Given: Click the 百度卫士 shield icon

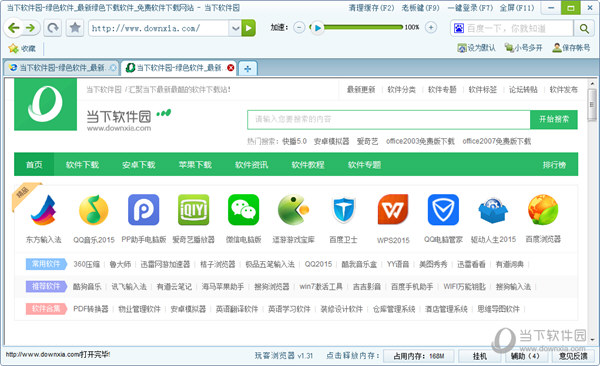Looking at the screenshot, I should (343, 210).
